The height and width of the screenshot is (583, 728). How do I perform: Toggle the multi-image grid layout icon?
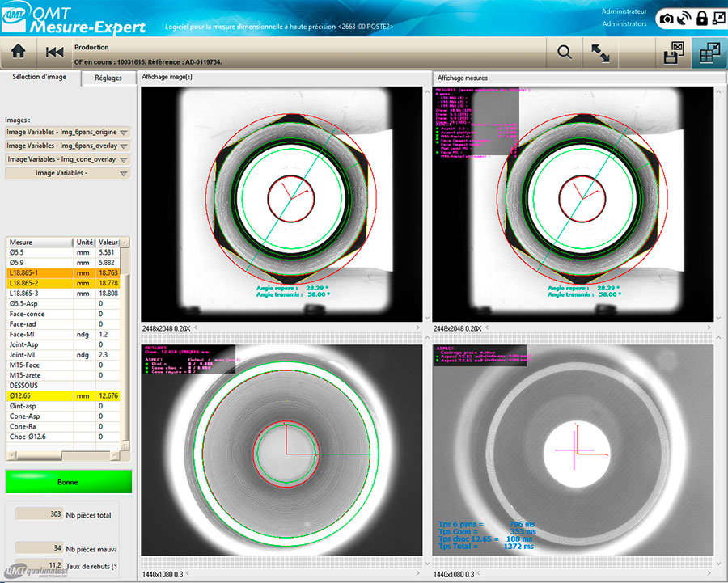[709, 53]
